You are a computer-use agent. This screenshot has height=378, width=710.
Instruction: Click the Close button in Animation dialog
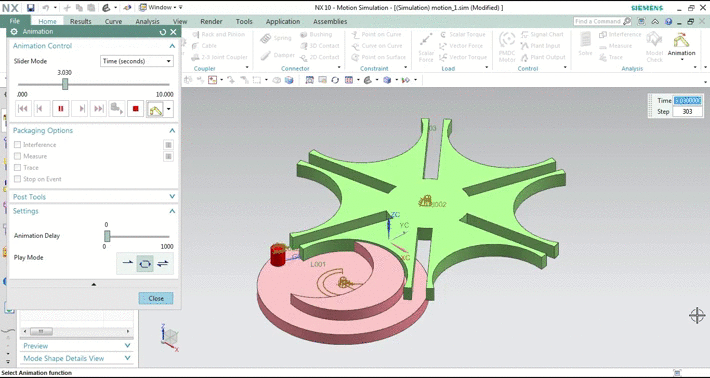(x=156, y=298)
